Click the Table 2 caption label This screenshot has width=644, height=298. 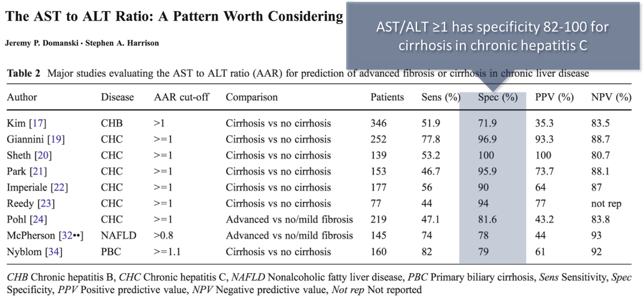click(x=24, y=73)
